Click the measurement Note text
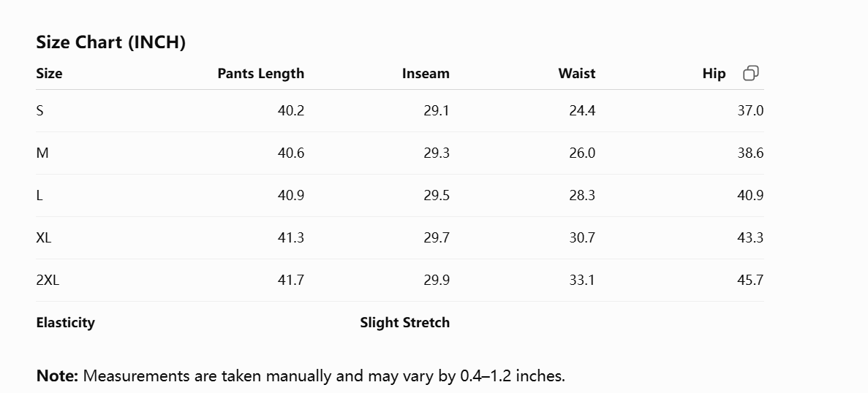The width and height of the screenshot is (868, 393). tap(301, 376)
